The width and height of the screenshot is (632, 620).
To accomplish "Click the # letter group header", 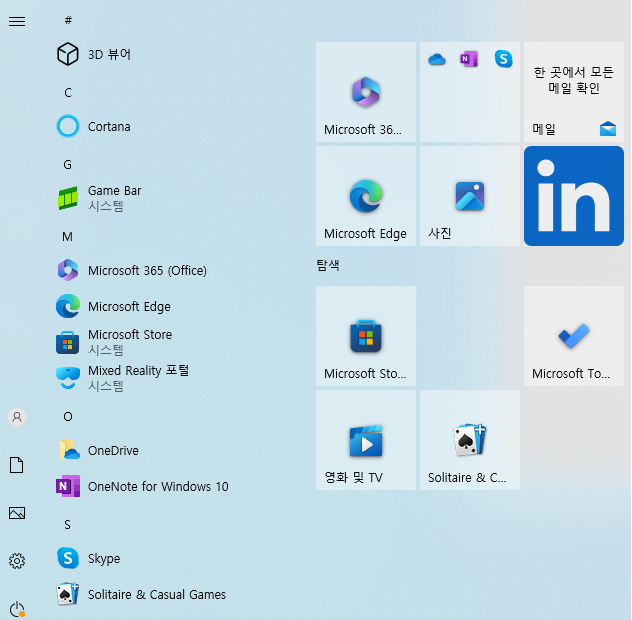I will click(x=68, y=20).
